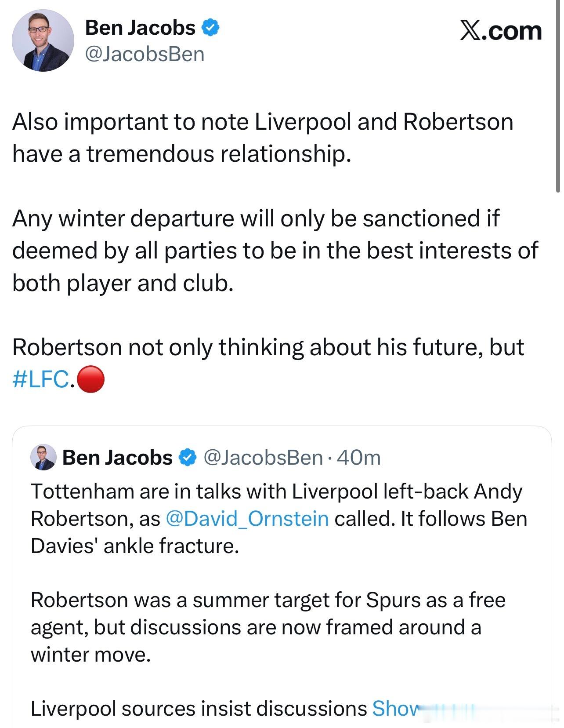Viewport: 564px width, 728px height.
Task: Click the red circle emoji after #LFC
Action: (x=91, y=379)
